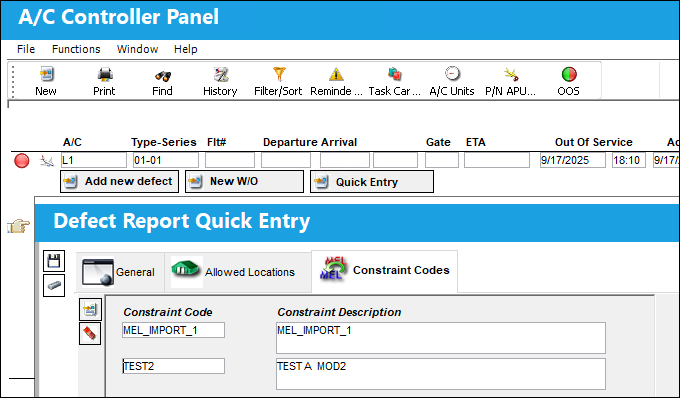Click the pointing hand row indicator
This screenshot has height=398, width=680.
(18, 226)
